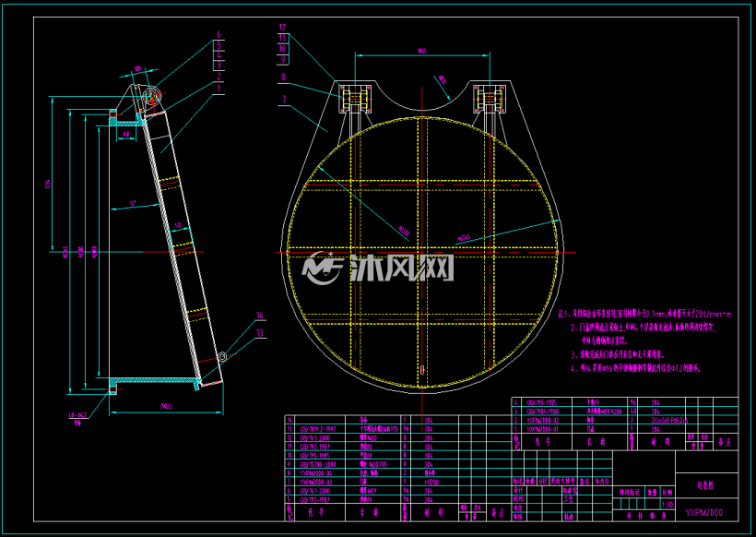Screen dimensions: 756x537
Task: Select the 1:10 scale cell
Action: tap(667, 504)
